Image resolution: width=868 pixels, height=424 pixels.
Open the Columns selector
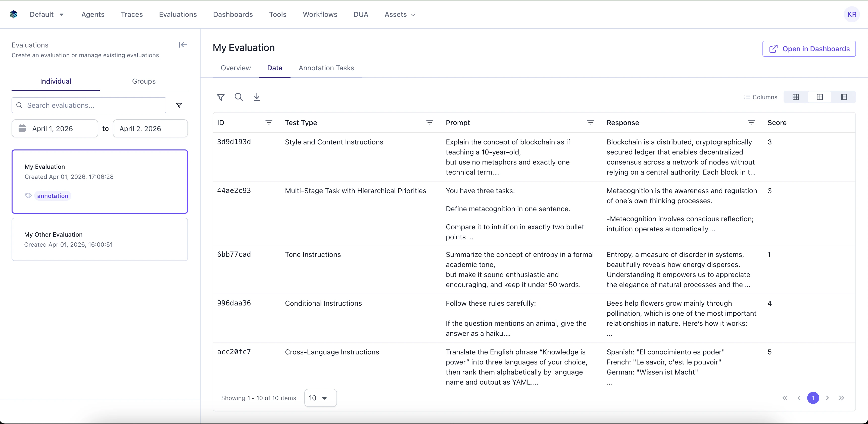coord(761,97)
